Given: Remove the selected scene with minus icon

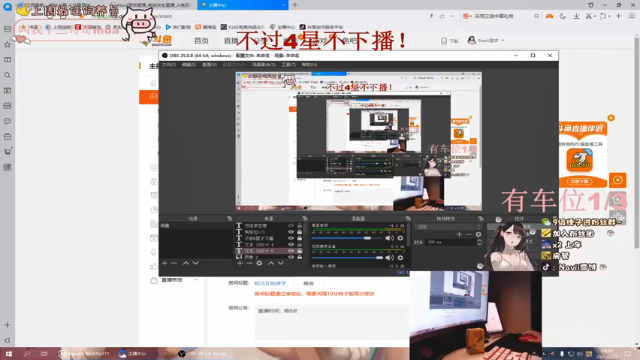Looking at the screenshot, I should (174, 263).
